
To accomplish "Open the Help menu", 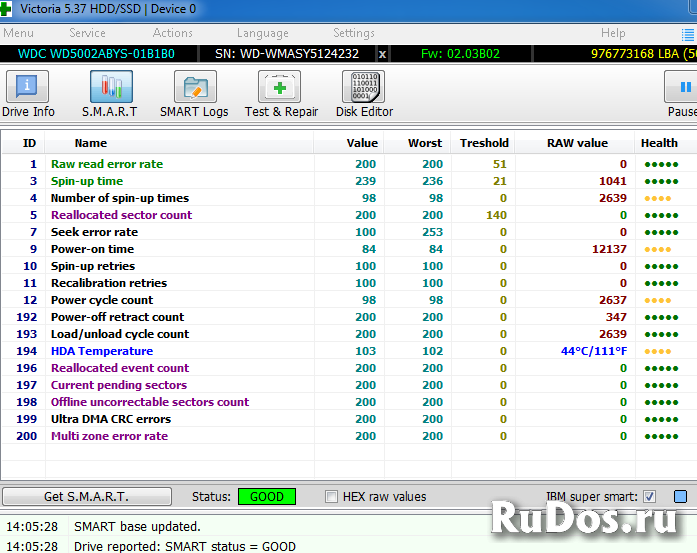I will click(x=613, y=33).
